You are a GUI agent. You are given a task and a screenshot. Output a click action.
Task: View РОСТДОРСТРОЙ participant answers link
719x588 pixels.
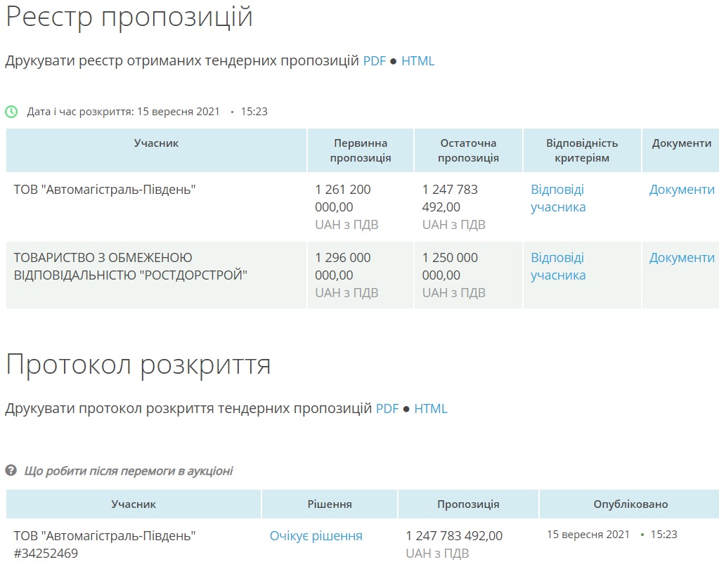pyautogui.click(x=558, y=266)
